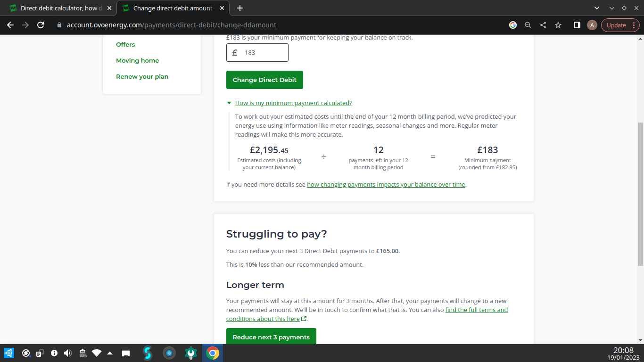Click the Reduce next 3 payments button
Image resolution: width=644 pixels, height=362 pixels.
[x=271, y=337]
